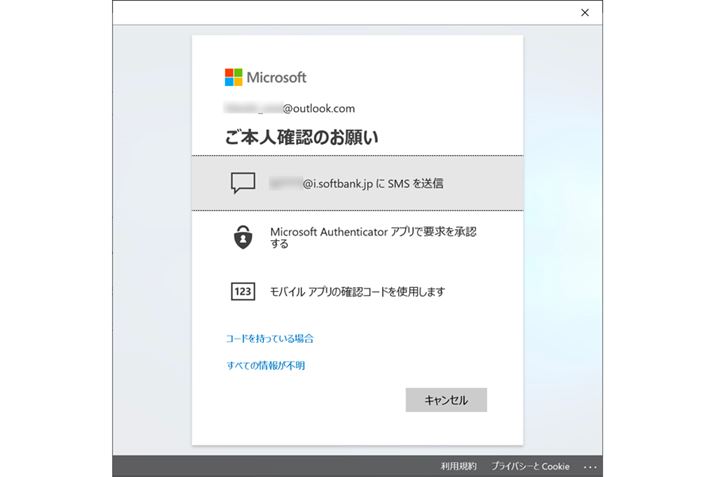The height and width of the screenshot is (477, 715).
Task: Click the @outlook.com account address
Action: tap(290, 109)
